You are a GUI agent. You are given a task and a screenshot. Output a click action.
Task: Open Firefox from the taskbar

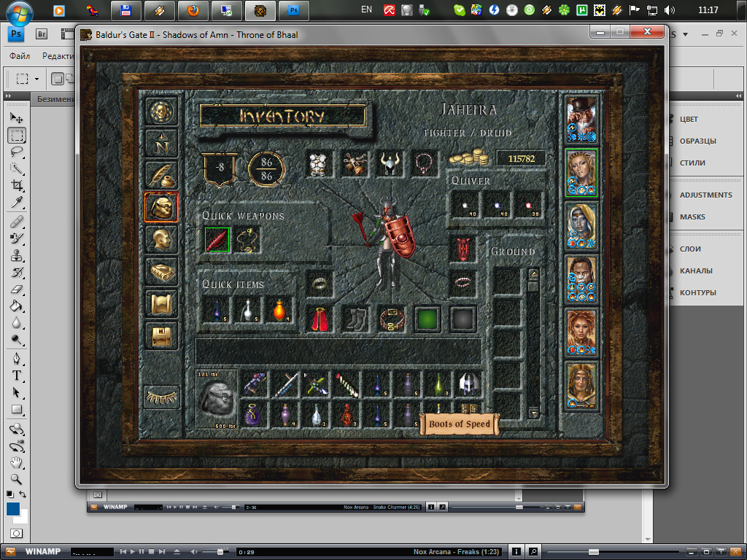point(193,10)
